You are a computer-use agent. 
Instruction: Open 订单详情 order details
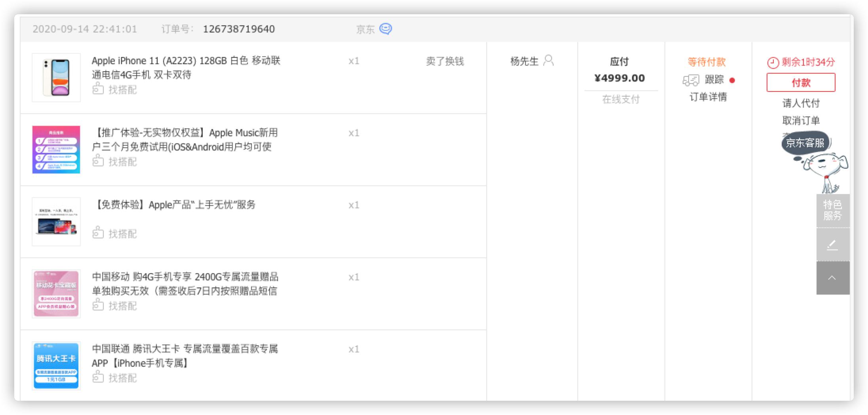pyautogui.click(x=708, y=97)
